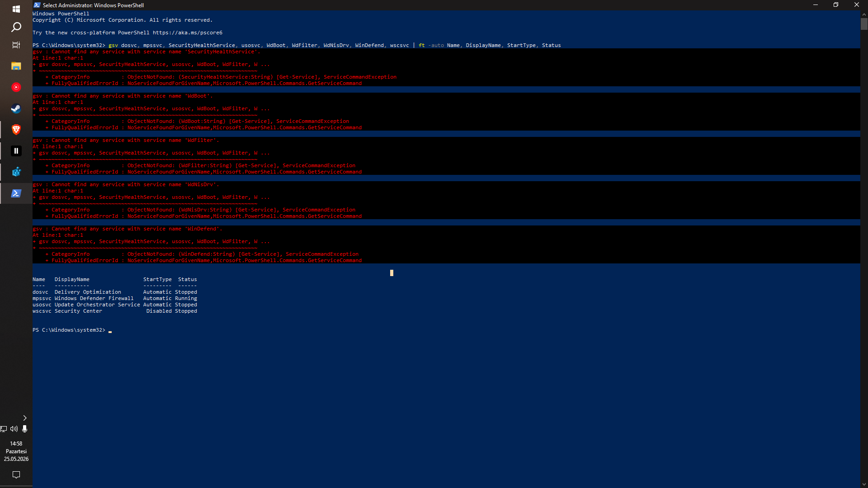Click PowerShell scrollbar down arrow
The width and height of the screenshot is (868, 488).
pyautogui.click(x=864, y=484)
